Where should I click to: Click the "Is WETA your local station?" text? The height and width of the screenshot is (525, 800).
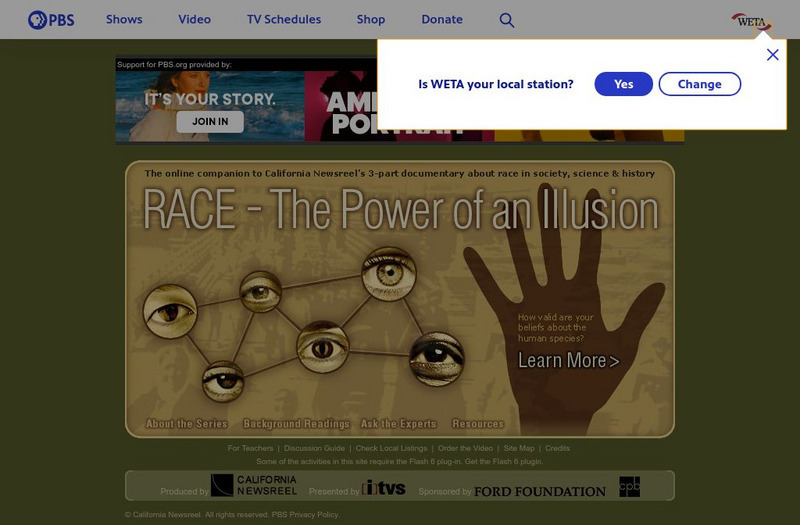[x=496, y=84]
